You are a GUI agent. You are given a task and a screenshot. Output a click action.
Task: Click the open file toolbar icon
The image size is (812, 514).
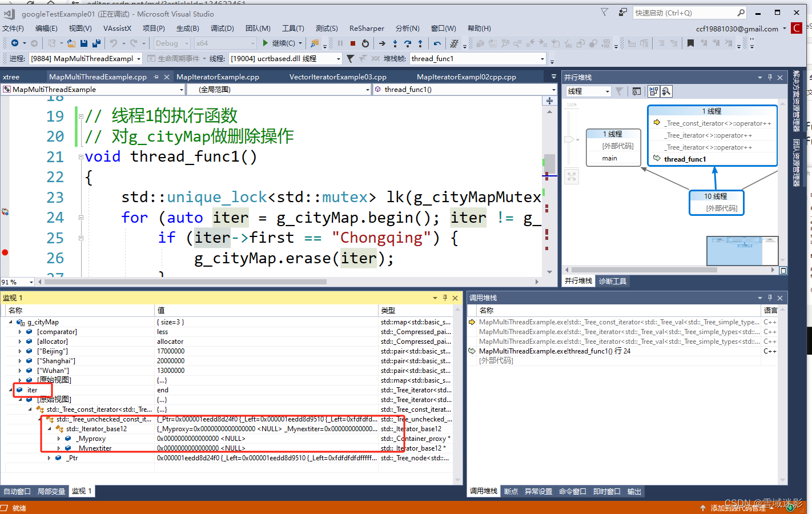point(71,43)
